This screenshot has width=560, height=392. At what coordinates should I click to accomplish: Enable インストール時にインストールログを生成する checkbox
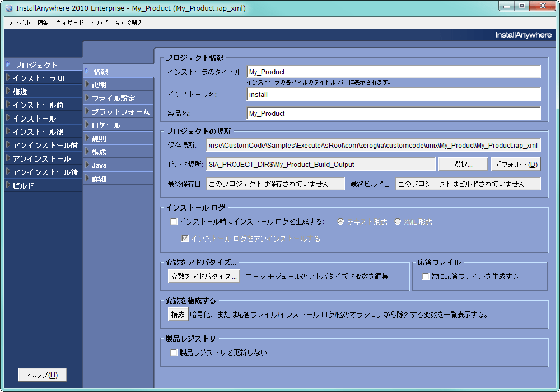tap(174, 221)
